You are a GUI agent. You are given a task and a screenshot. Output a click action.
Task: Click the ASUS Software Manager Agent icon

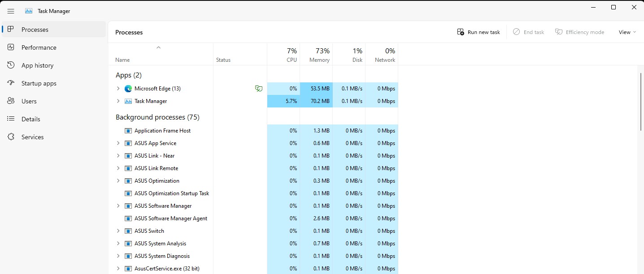pyautogui.click(x=128, y=218)
